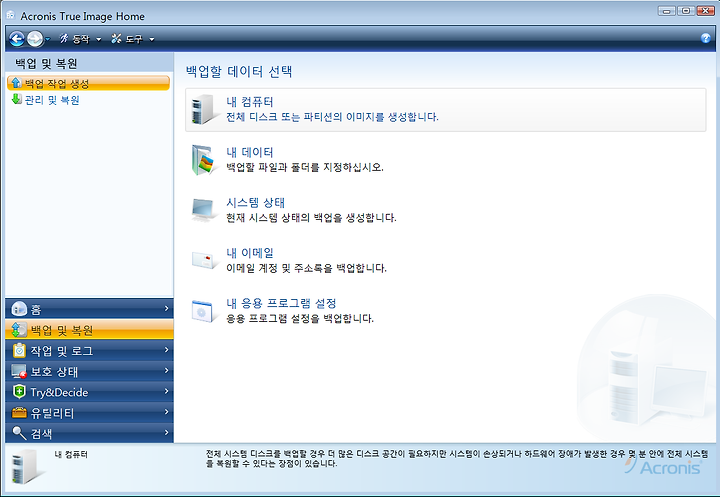Click the description text 백업할 파일과 폴더를 지정하십시오
The width and height of the screenshot is (720, 497).
(305, 167)
